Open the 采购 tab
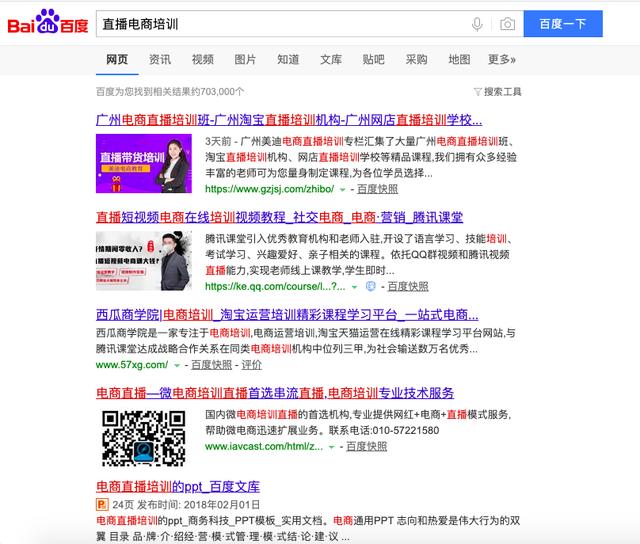Screen dimensions: 640x544 point(416,60)
